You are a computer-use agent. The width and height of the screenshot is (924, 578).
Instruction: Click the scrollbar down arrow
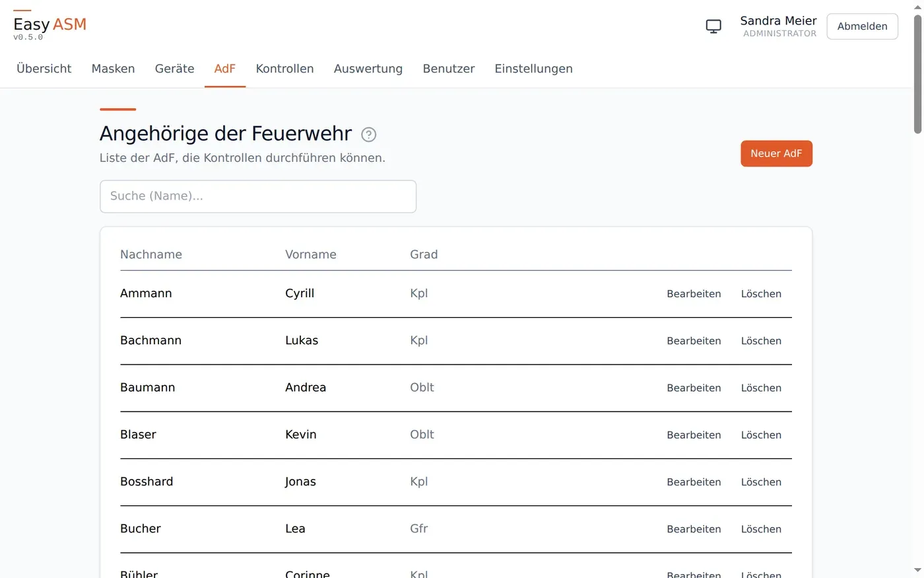[x=917, y=570]
